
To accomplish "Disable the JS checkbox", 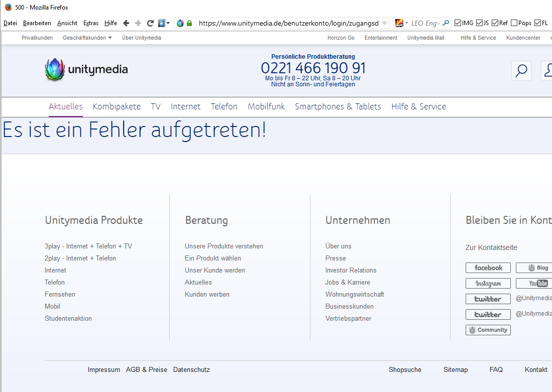I will [x=479, y=23].
